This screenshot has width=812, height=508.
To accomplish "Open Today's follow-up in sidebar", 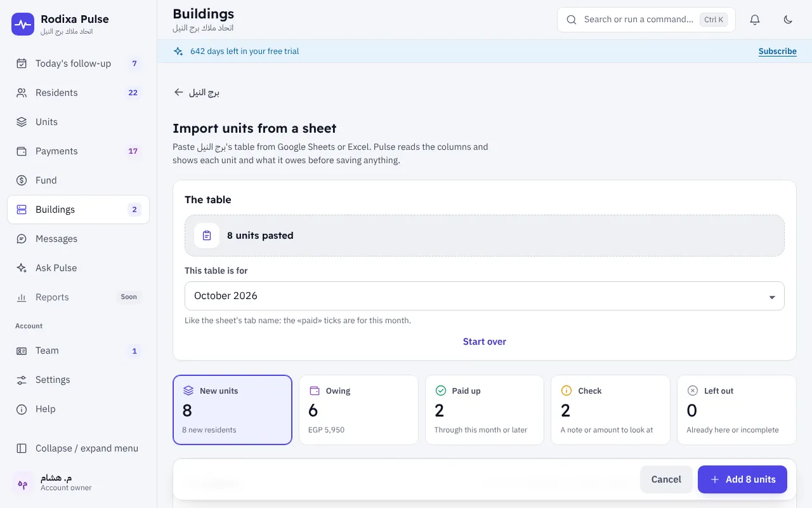I will tap(78, 63).
